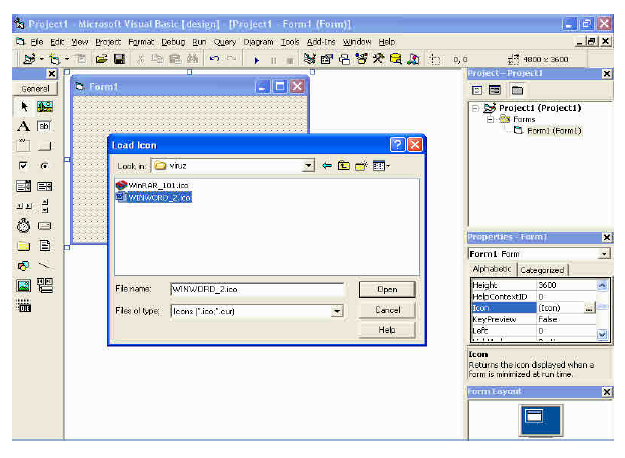Open the Format menu
Image resolution: width=625 pixels, height=458 pixels.
[141, 42]
